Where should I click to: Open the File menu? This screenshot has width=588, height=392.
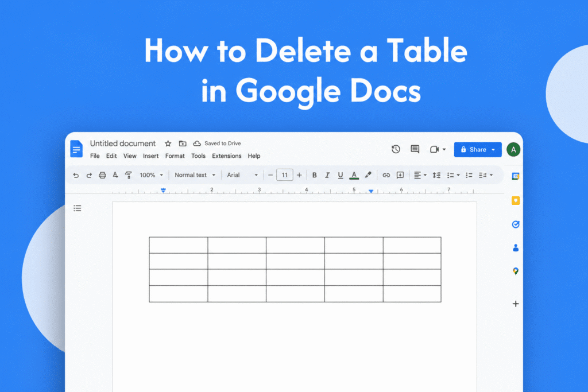pos(95,156)
